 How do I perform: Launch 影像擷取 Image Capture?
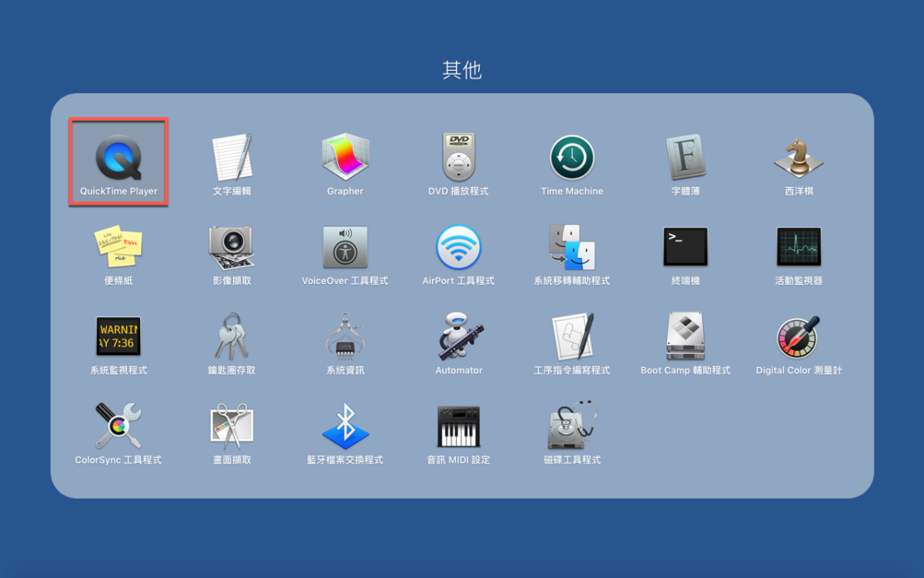point(232,247)
